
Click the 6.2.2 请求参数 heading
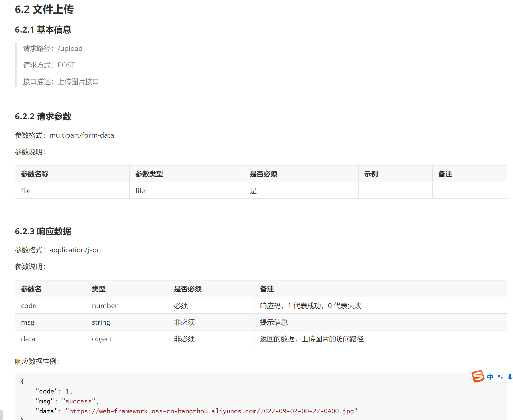[43, 117]
